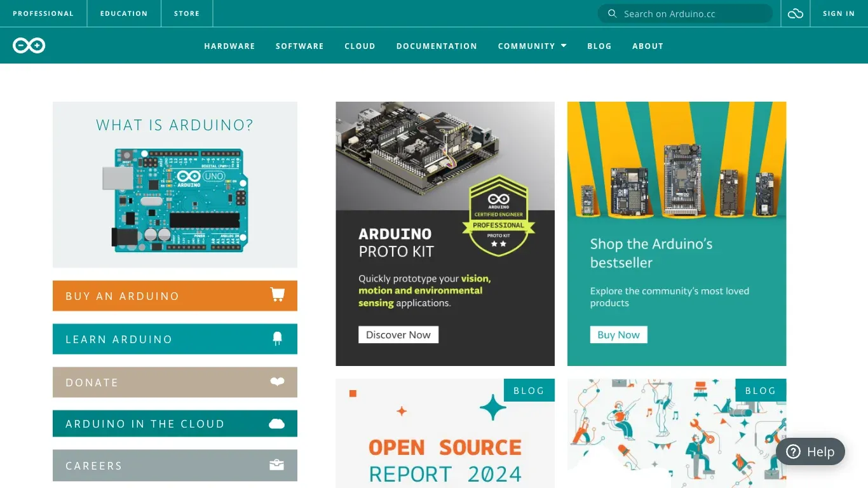Click Explore the community's most loved products text
The width and height of the screenshot is (868, 488).
[670, 297]
